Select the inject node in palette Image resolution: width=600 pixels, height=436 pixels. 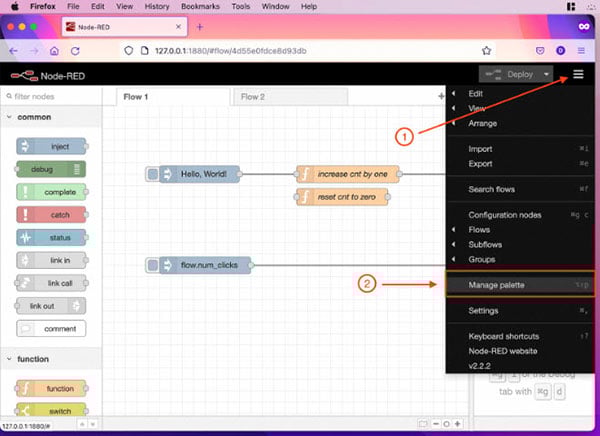52,146
